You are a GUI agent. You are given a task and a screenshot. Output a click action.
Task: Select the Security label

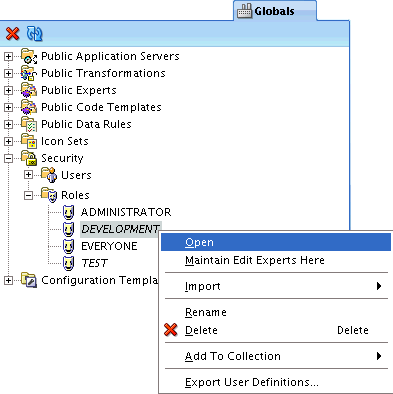62,158
